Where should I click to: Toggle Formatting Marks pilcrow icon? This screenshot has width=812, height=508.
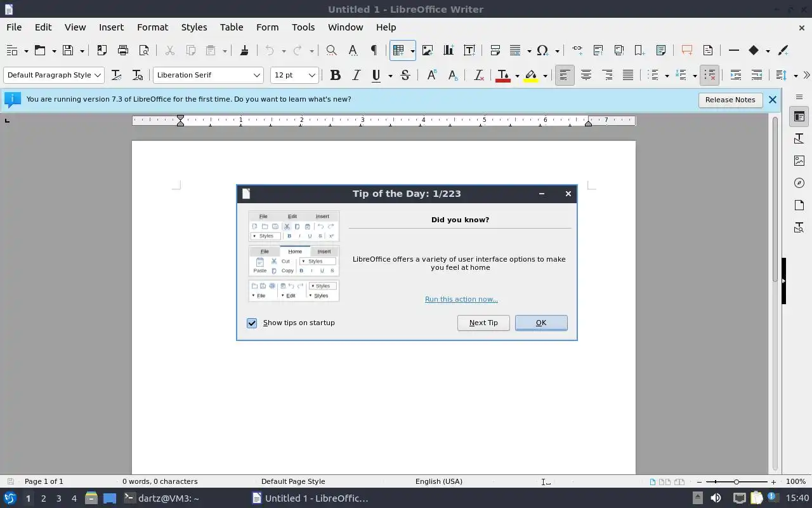pos(374,51)
